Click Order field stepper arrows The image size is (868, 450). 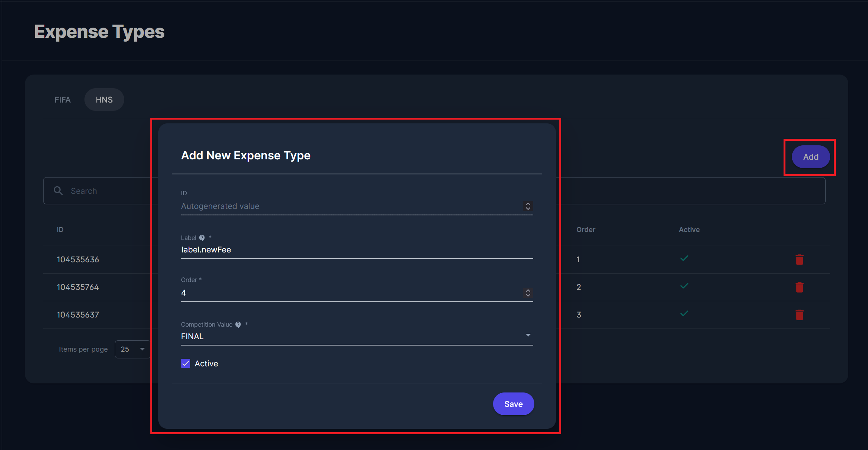[528, 293]
